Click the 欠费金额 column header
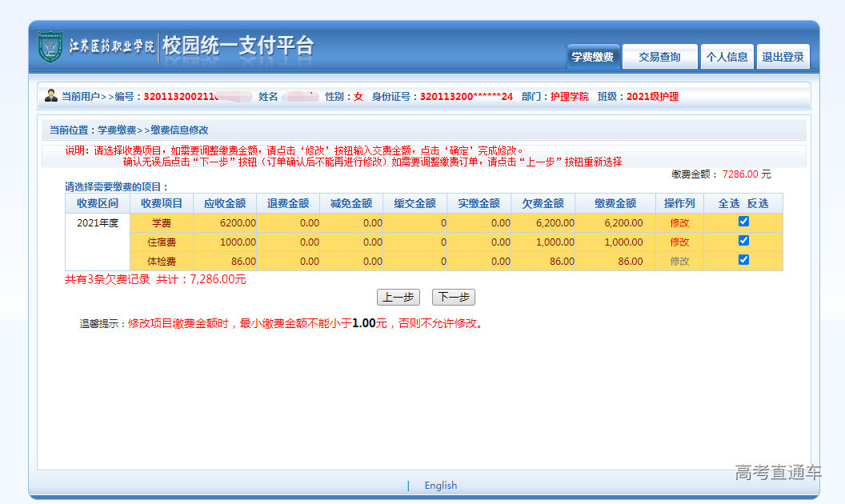Screen dimensions: 845x504 tap(543, 203)
